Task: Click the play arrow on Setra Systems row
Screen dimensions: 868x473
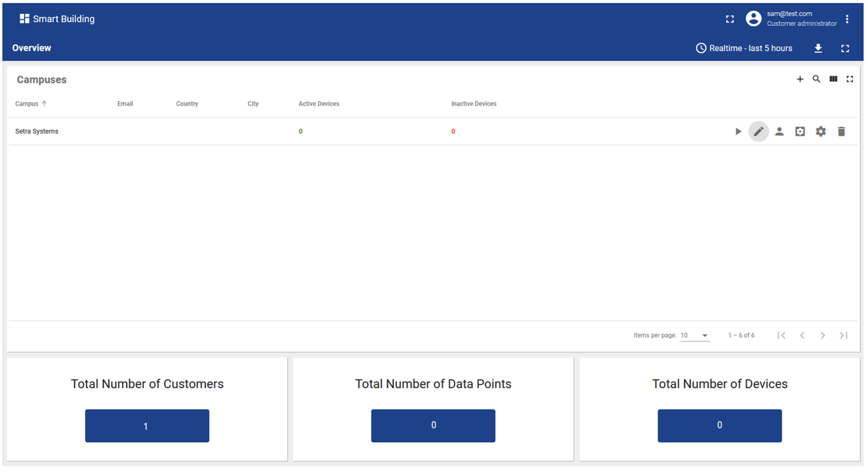Action: 738,131
